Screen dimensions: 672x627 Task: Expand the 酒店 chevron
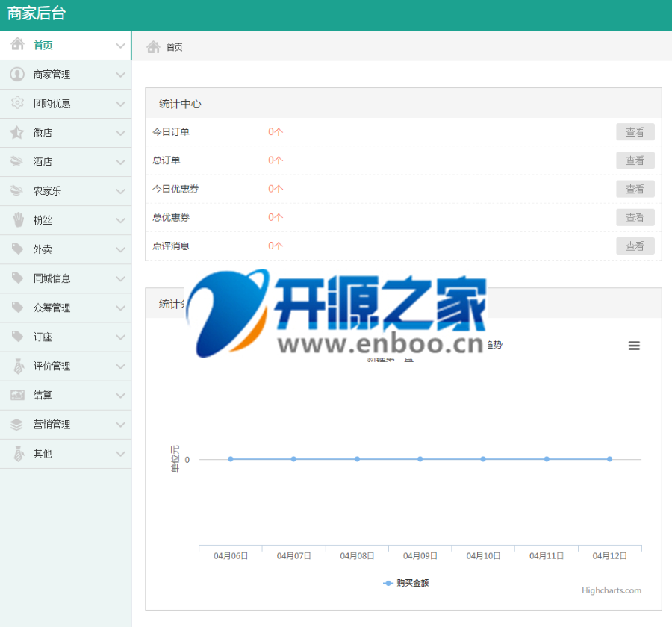(120, 162)
